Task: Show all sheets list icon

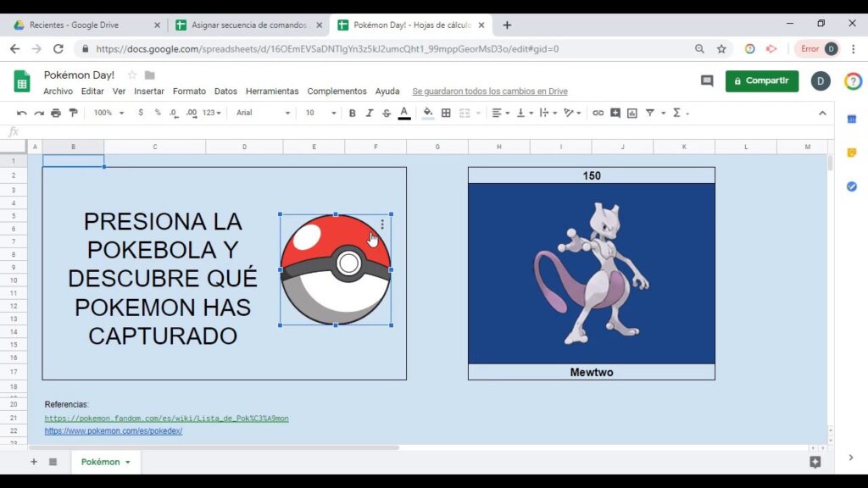Action: [53, 462]
